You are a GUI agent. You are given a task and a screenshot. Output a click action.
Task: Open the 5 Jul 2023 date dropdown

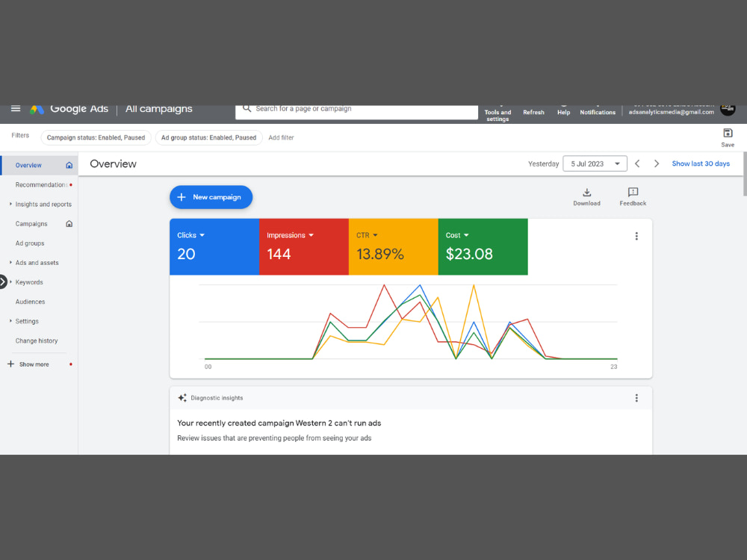tap(595, 164)
